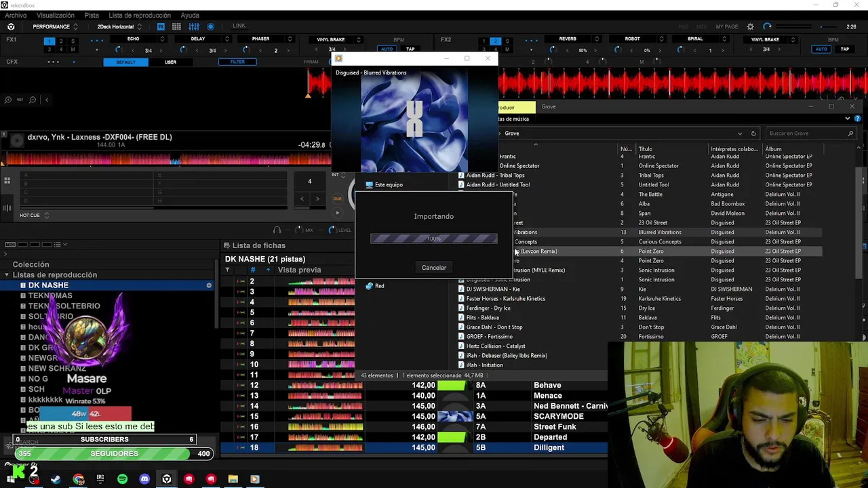This screenshot has width=868, height=488.
Task: Open Chrome from the taskbar
Action: tap(79, 479)
